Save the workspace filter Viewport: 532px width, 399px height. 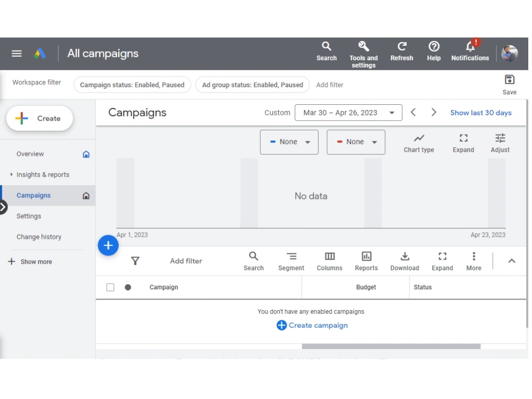(509, 85)
